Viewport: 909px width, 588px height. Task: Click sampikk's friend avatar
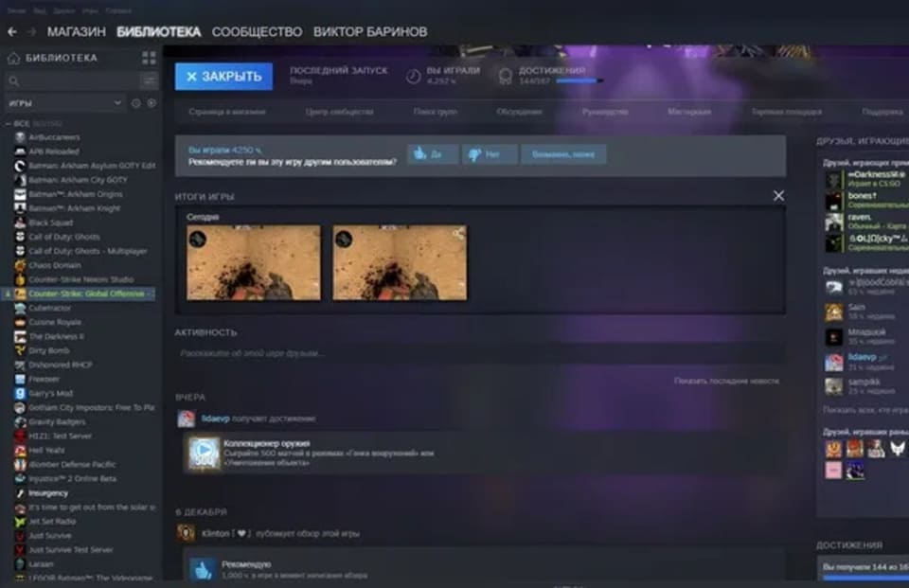click(x=833, y=386)
